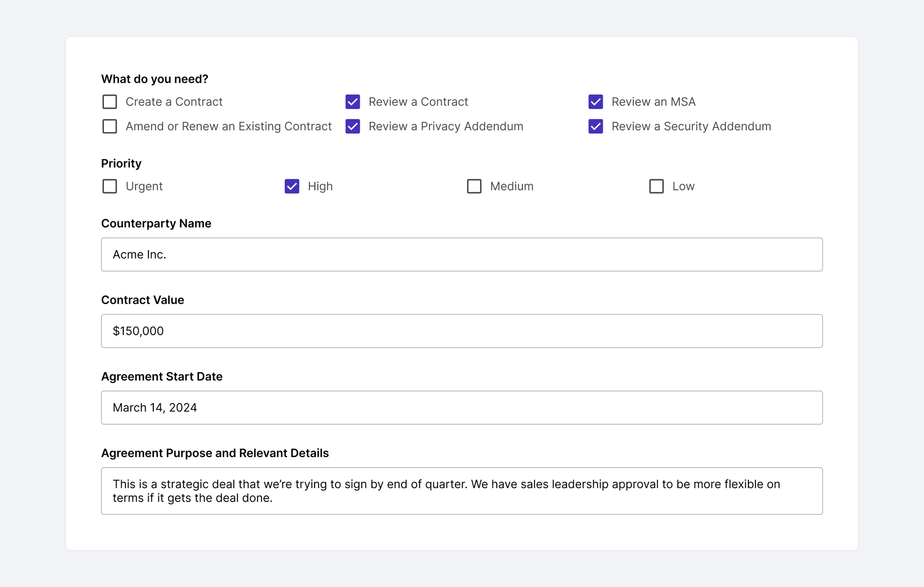Check the Medium priority box
Screen dimensions: 924x587
point(474,186)
